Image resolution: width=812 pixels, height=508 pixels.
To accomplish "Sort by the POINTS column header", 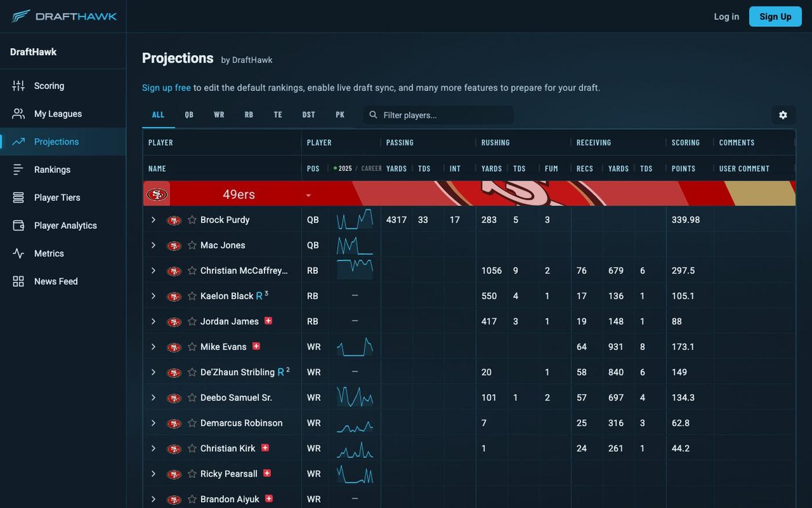I will click(683, 168).
